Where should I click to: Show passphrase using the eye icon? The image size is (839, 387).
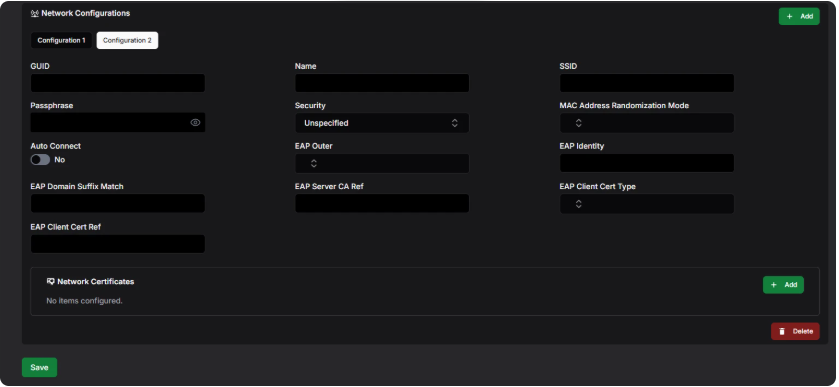pos(195,123)
